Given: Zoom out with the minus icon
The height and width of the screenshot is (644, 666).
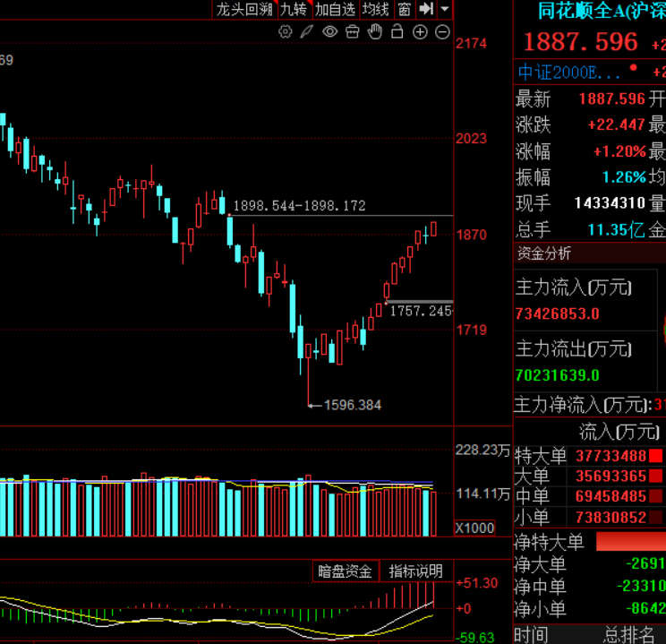Looking at the screenshot, I should coord(442,32).
